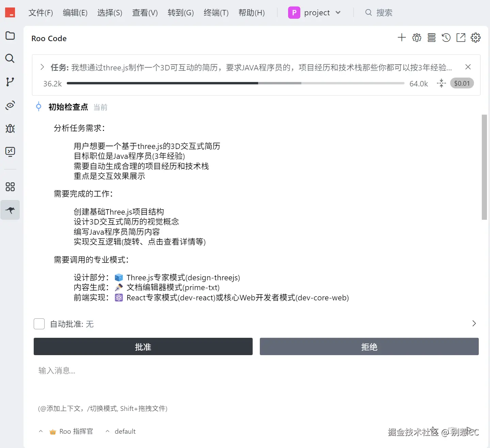The height and width of the screenshot is (448, 490).
Task: Select the Roo Code kangaroo sidebar icon
Action: point(10,210)
